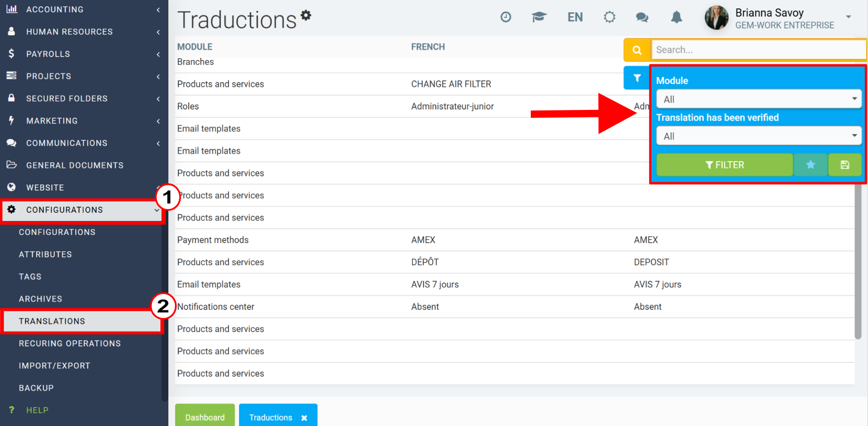
Task: Select the Payment methods row
Action: pyautogui.click(x=515, y=240)
